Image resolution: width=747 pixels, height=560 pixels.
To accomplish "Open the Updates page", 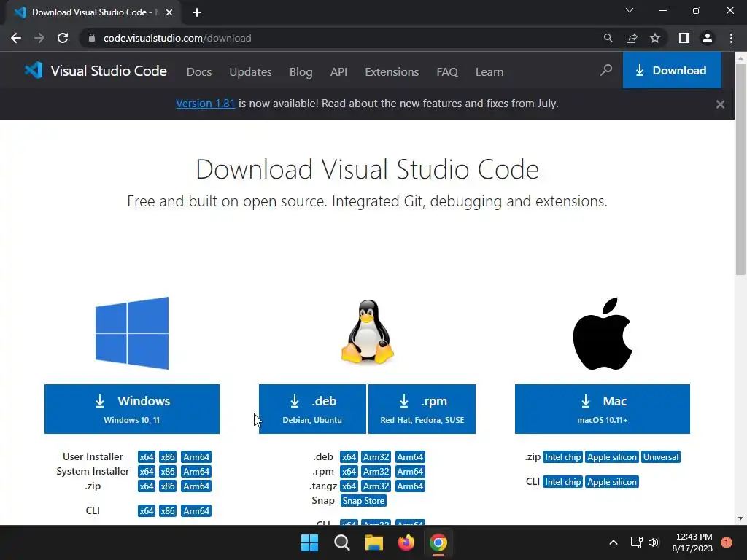I will point(251,72).
